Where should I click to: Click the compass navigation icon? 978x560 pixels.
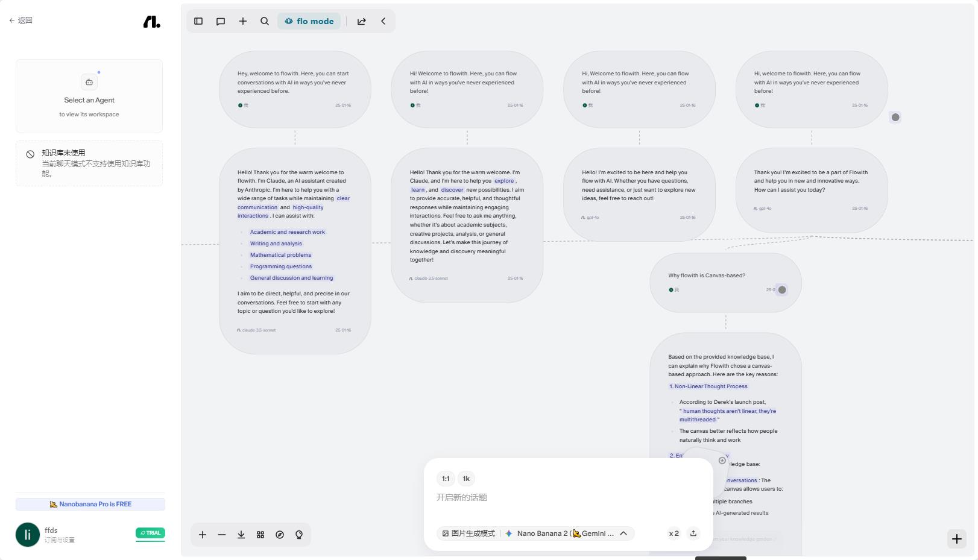tap(280, 535)
